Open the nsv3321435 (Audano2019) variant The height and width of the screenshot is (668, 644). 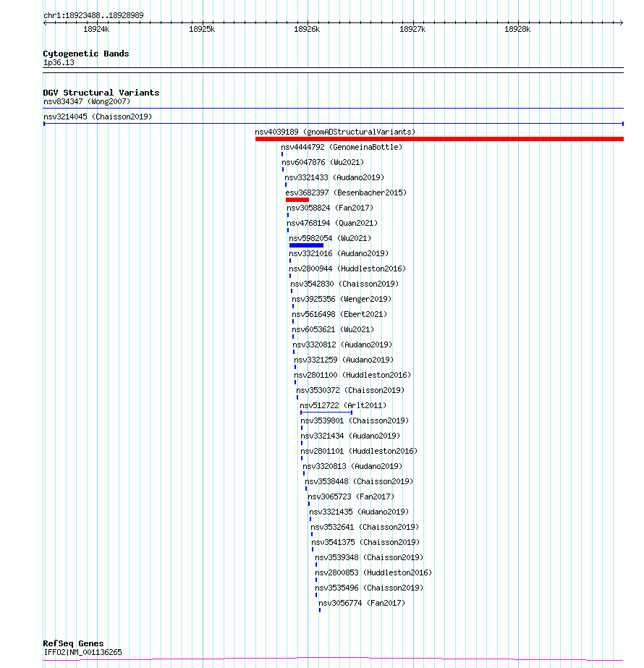point(359,512)
